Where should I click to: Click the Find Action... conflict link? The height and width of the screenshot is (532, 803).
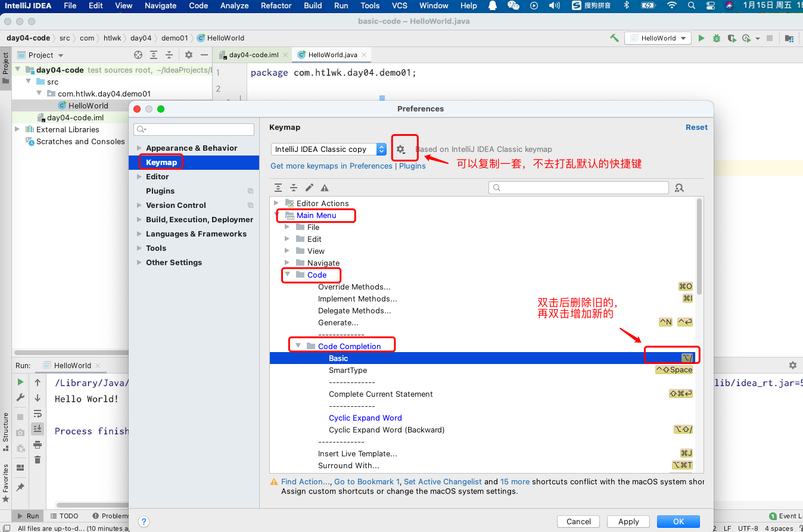[x=304, y=482]
